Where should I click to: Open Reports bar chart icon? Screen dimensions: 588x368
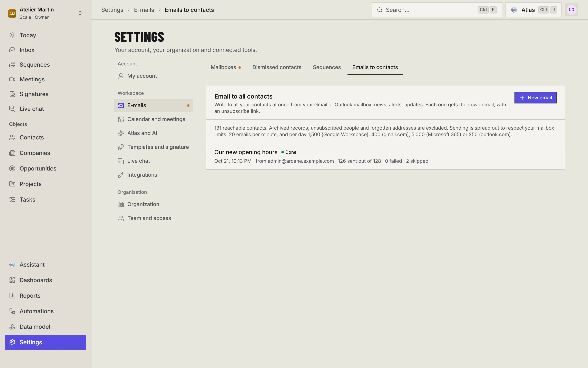[x=12, y=296]
